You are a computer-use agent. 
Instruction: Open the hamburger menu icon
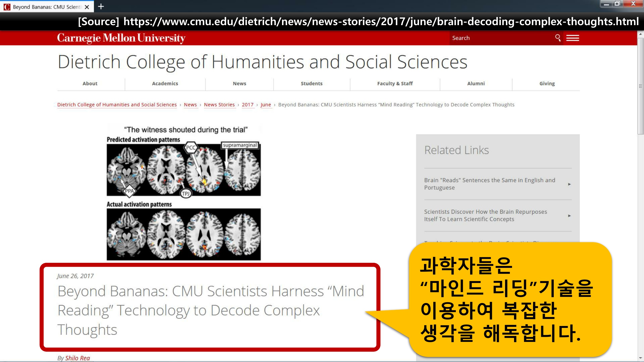pos(572,38)
